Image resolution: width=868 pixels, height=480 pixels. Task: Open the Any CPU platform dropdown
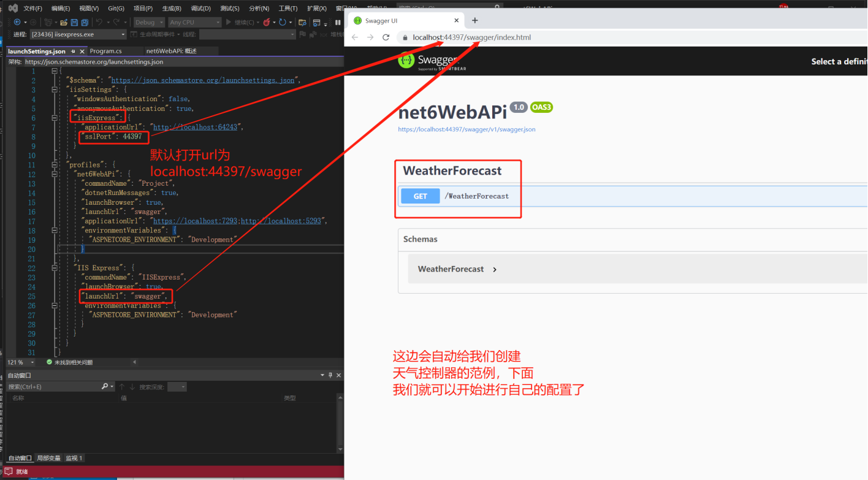pos(194,22)
